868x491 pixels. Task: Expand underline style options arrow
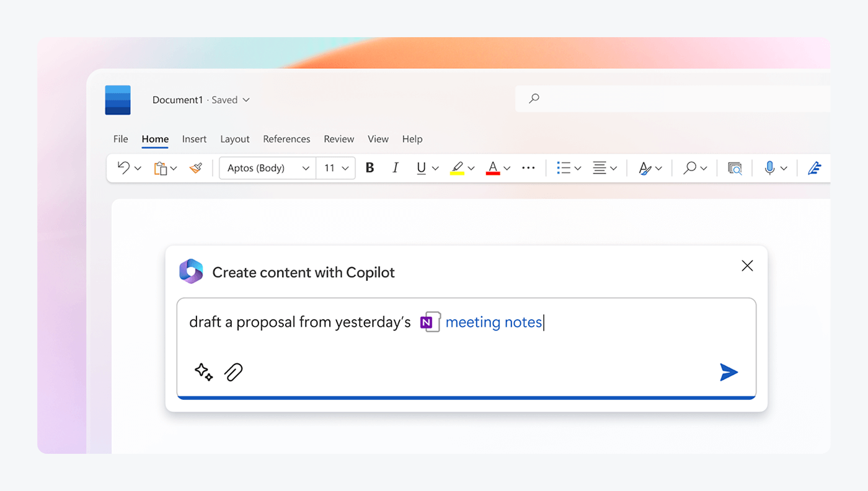435,169
